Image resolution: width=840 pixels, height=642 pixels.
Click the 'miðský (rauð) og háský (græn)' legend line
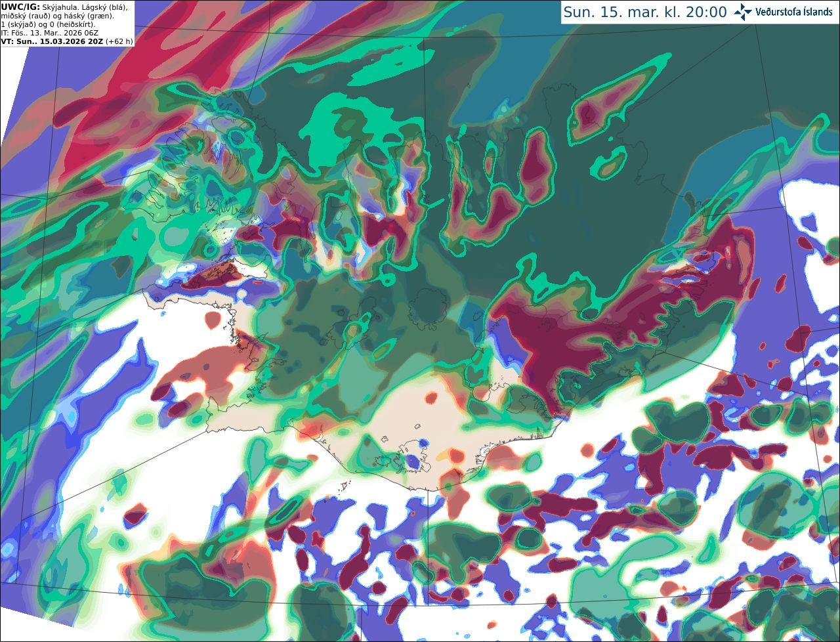click(57, 15)
